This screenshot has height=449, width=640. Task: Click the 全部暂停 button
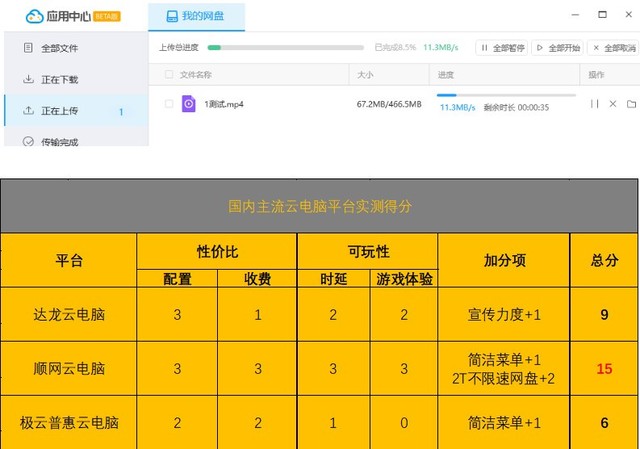point(502,48)
